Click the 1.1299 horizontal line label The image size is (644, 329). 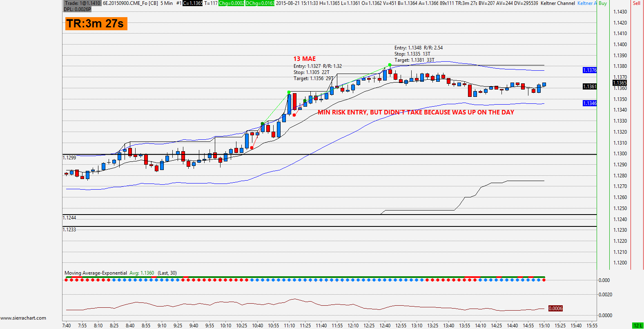point(69,158)
